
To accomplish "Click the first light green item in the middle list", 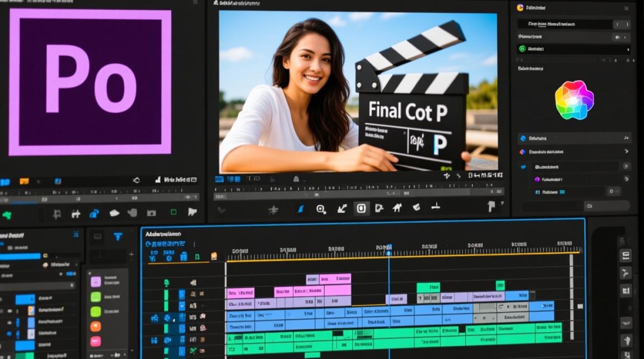I will [x=96, y=297].
